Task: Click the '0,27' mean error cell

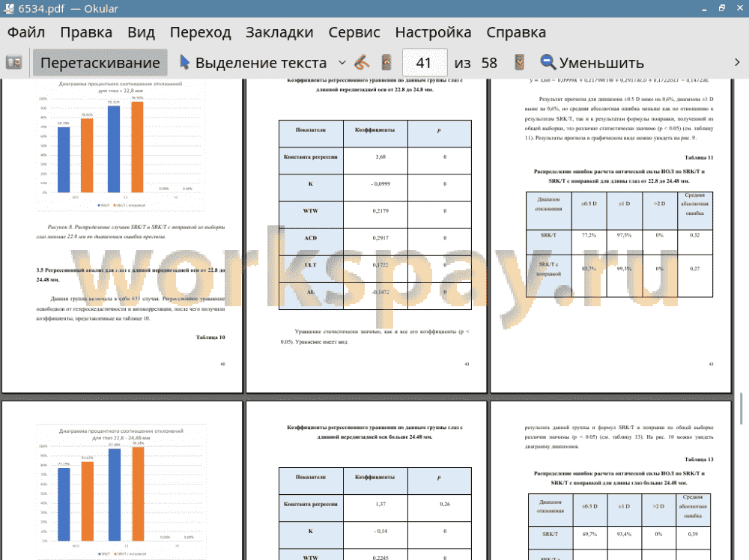Action: [695, 276]
